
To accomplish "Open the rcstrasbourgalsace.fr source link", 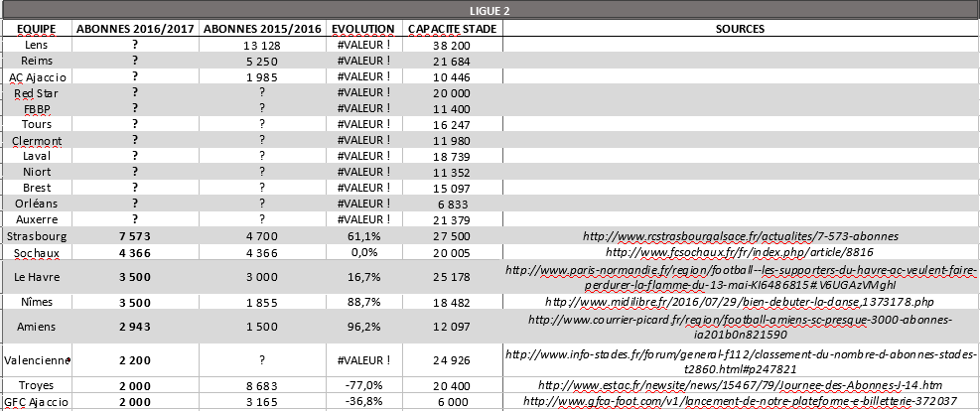I will point(740,236).
